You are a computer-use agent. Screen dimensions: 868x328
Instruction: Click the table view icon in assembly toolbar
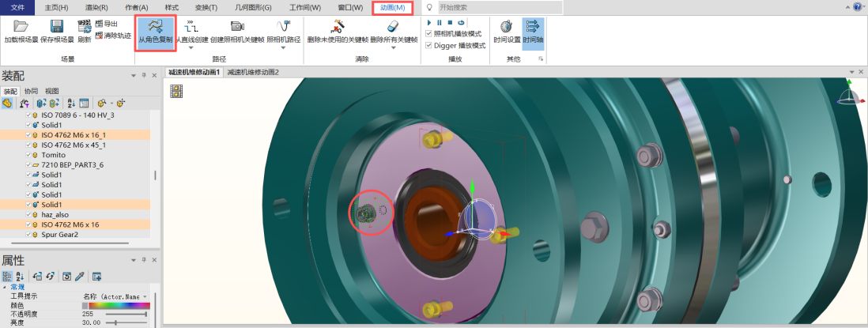84,103
